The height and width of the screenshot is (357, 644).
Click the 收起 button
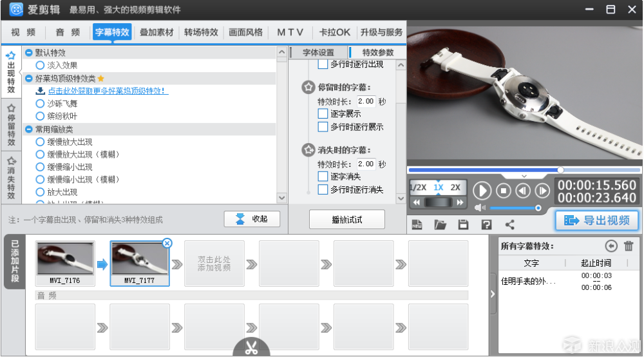pyautogui.click(x=252, y=219)
